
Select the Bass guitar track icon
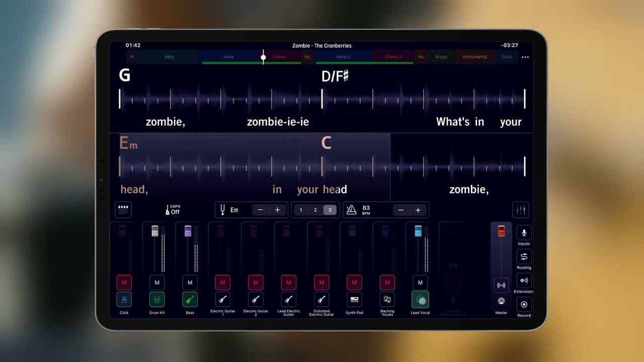tap(190, 300)
